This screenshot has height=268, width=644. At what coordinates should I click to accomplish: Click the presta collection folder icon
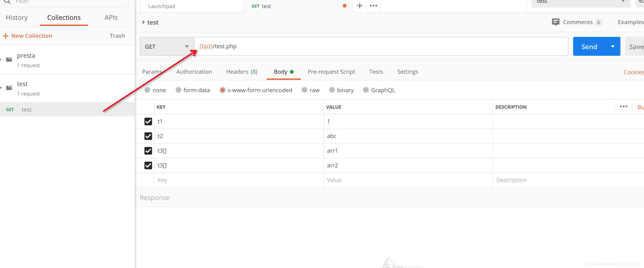click(9, 59)
